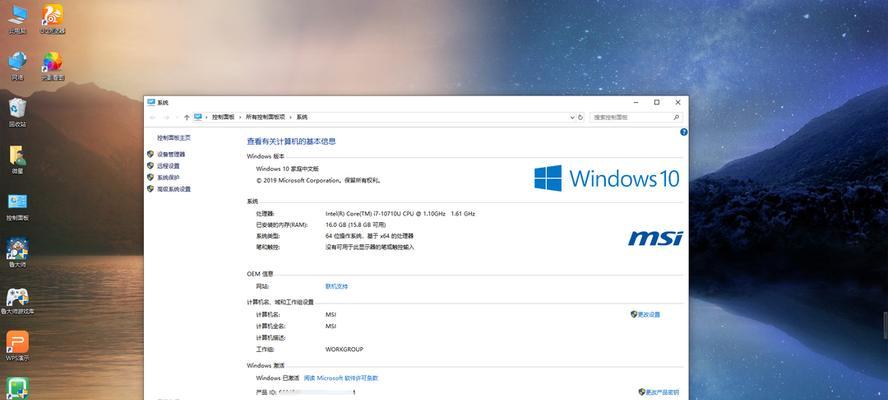Open the 回收站 Recycle Bin icon
The height and width of the screenshot is (400, 888).
click(18, 112)
